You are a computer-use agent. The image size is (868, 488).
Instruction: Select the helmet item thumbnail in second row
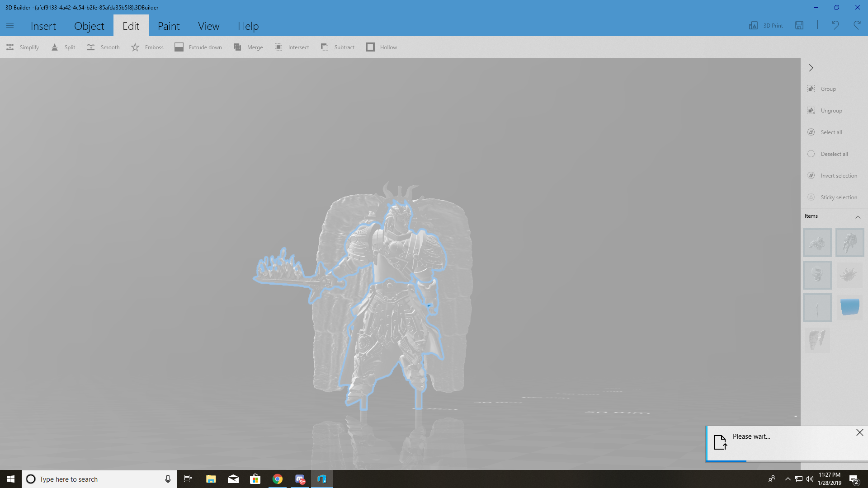[x=817, y=275]
